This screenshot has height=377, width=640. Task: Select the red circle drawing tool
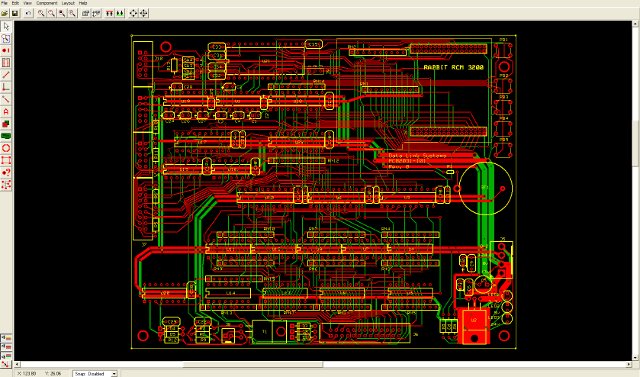coord(6,148)
